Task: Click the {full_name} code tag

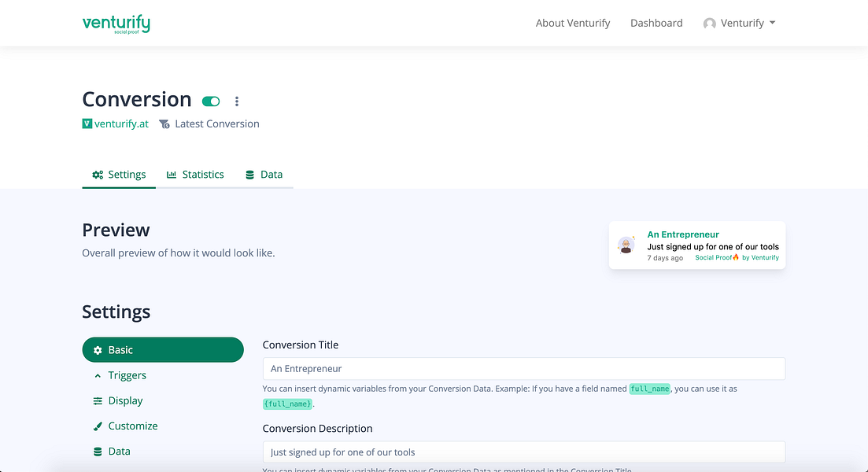Action: [287, 404]
